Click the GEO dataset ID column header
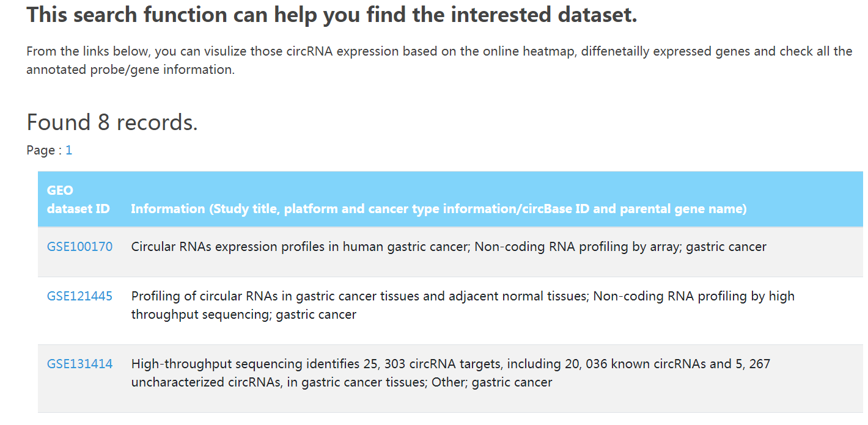This screenshot has height=425, width=868. [78, 200]
